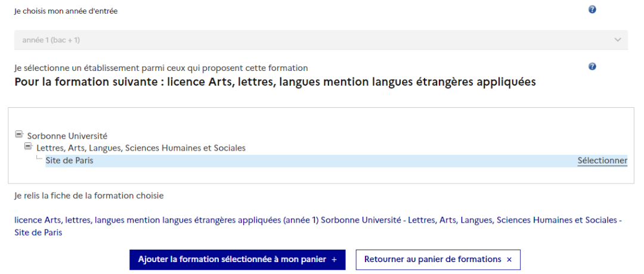This screenshot has width=644, height=274.
Task: Click the Sélectionner link
Action: (x=602, y=160)
